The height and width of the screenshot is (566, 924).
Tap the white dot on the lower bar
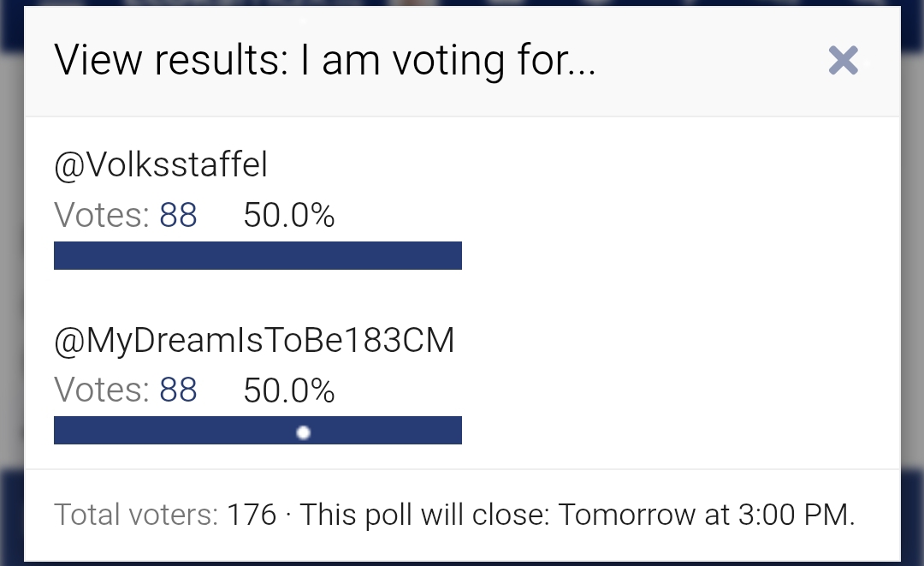pos(303,432)
